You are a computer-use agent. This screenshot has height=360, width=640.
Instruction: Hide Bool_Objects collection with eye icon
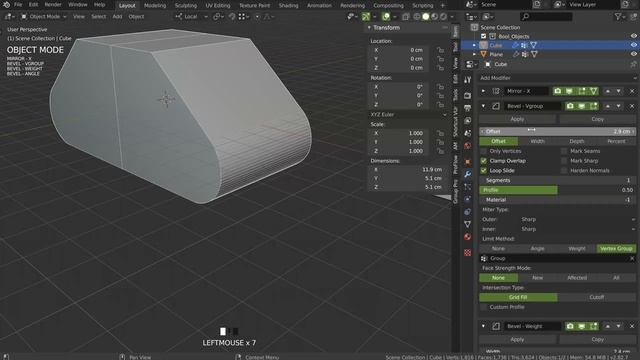(x=633, y=36)
